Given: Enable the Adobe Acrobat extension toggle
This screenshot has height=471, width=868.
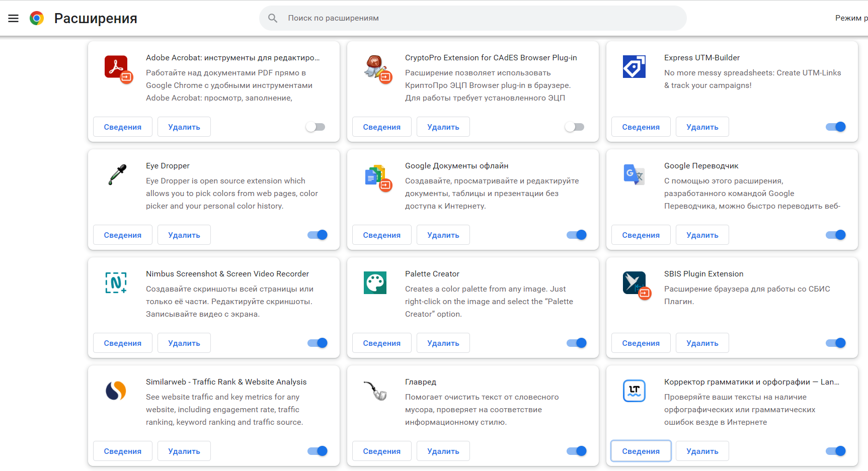Looking at the screenshot, I should 315,127.
